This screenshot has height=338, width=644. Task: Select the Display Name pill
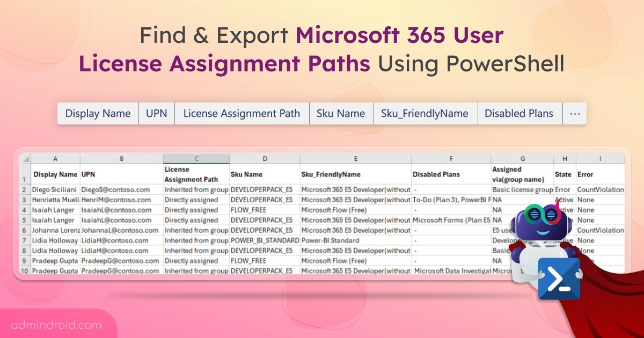point(98,113)
